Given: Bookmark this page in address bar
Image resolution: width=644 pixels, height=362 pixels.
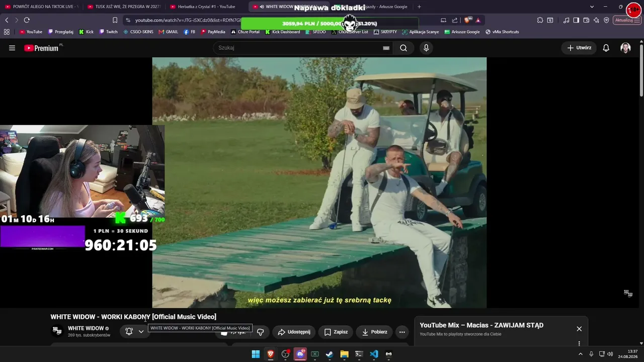Looking at the screenshot, I should [115, 20].
